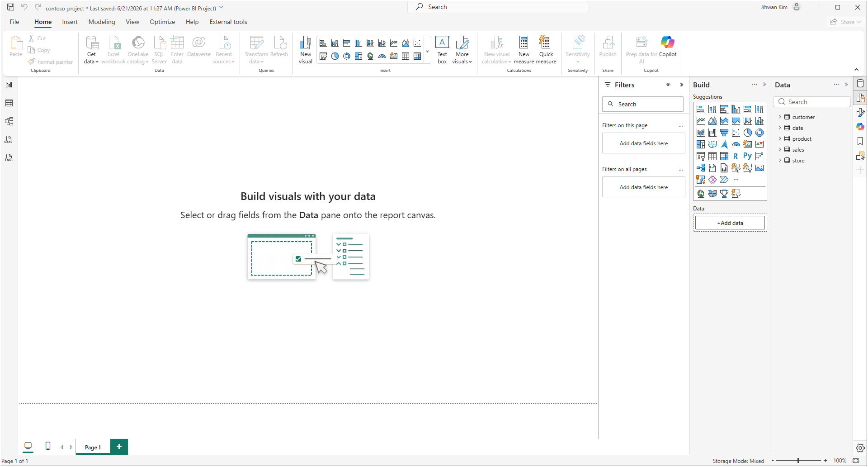The image size is (868, 467).
Task: Open the settings gear at bottom right
Action: coord(860,448)
